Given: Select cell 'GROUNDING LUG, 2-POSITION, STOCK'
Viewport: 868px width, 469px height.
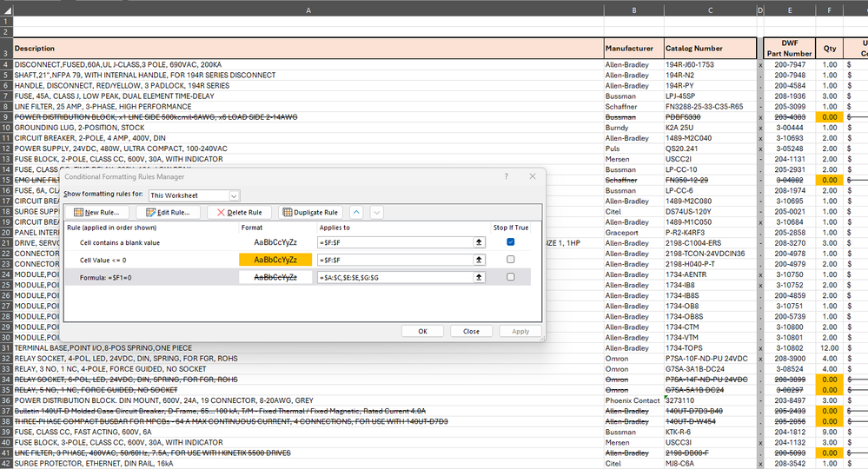Looking at the screenshot, I should pyautogui.click(x=308, y=128).
